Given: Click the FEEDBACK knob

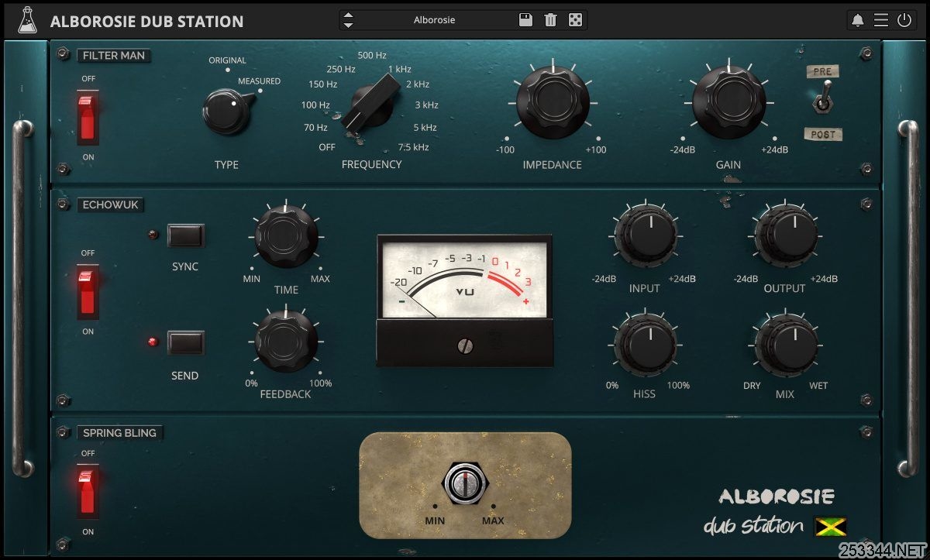Looking at the screenshot, I should [x=286, y=342].
